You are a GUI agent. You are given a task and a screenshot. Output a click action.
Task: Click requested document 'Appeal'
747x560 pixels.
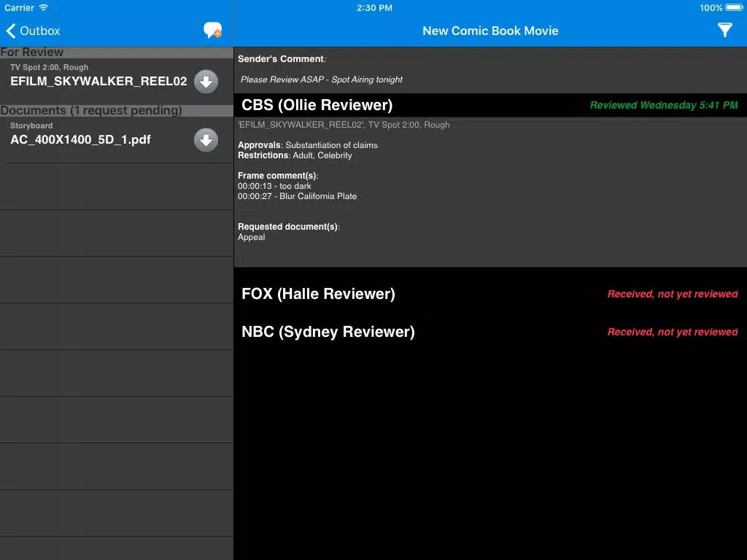click(x=251, y=237)
